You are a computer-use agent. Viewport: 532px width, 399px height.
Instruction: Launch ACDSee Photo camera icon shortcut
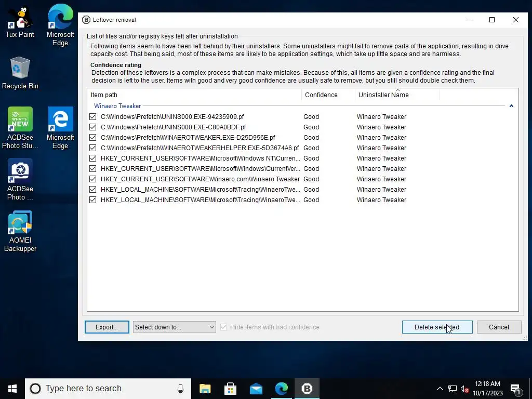coord(20,179)
